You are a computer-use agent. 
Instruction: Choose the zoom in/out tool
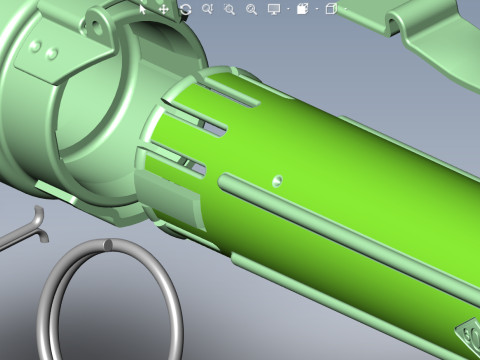pos(207,9)
